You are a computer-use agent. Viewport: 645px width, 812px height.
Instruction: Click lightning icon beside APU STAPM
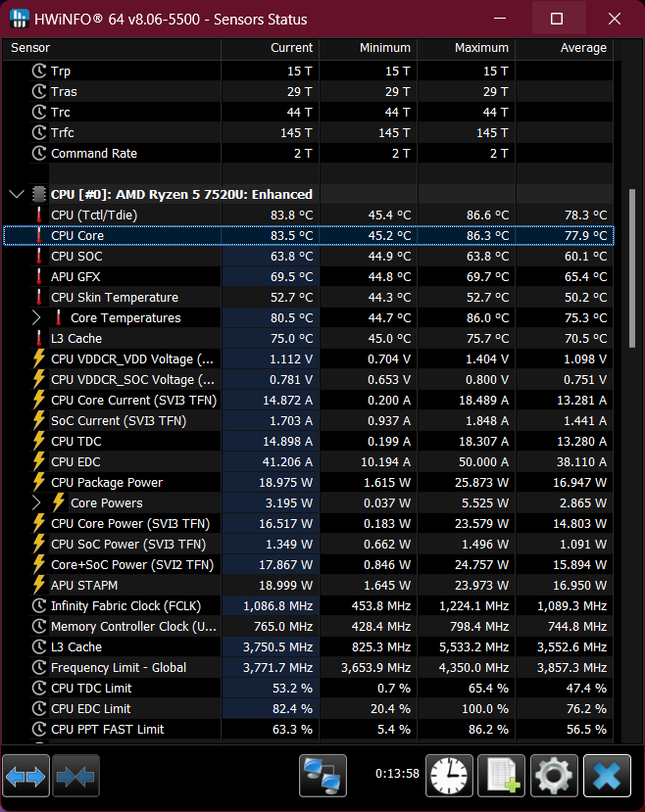click(39, 585)
